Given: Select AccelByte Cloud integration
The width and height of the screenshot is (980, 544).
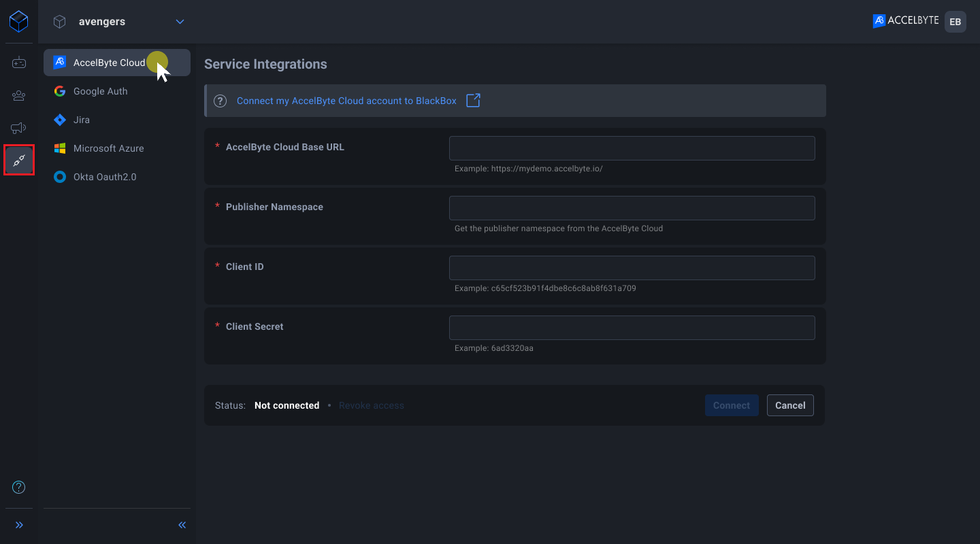Looking at the screenshot, I should pyautogui.click(x=117, y=63).
